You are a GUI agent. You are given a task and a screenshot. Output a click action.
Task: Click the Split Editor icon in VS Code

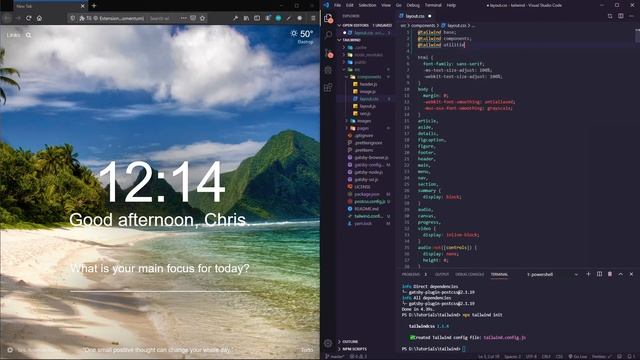(x=620, y=16)
